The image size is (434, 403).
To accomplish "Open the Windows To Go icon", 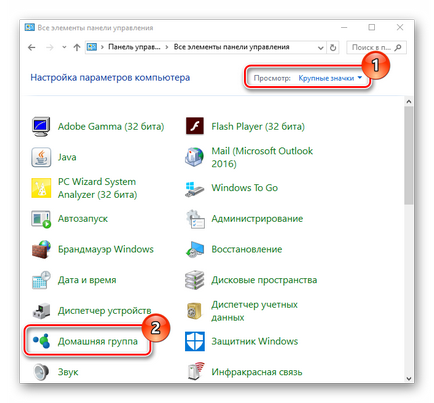I will coord(195,188).
